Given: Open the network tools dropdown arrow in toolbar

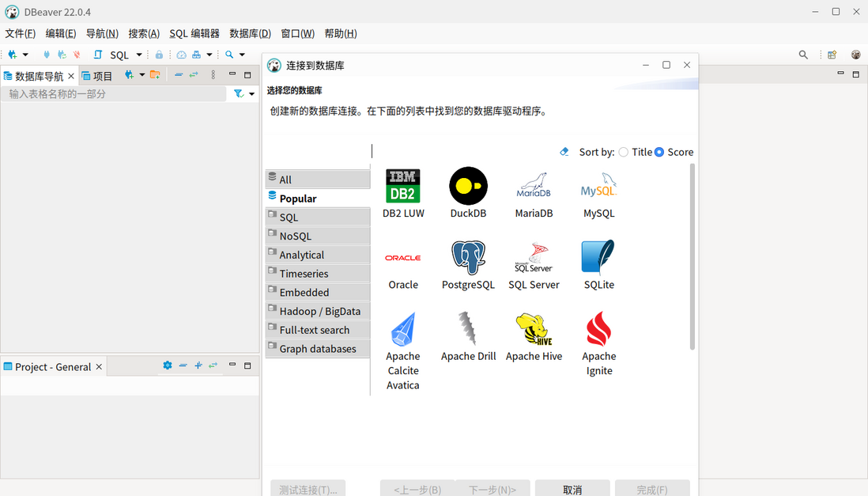Looking at the screenshot, I should pos(209,55).
